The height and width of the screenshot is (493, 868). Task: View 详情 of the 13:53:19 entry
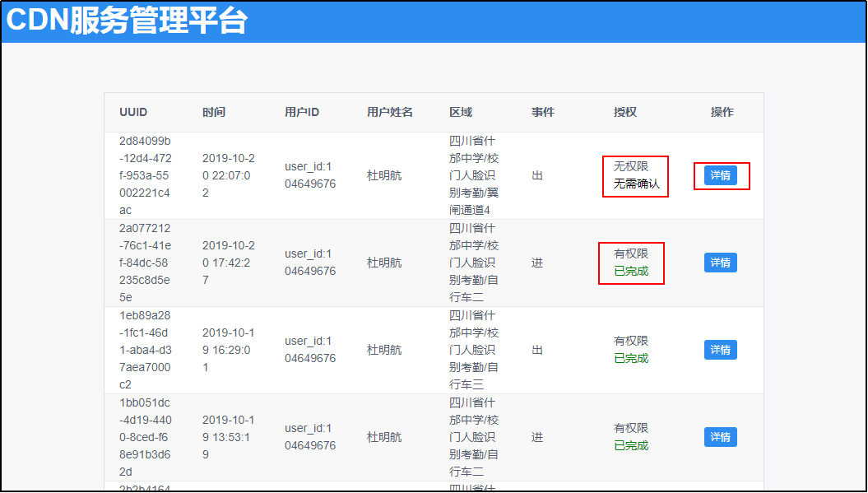point(720,437)
